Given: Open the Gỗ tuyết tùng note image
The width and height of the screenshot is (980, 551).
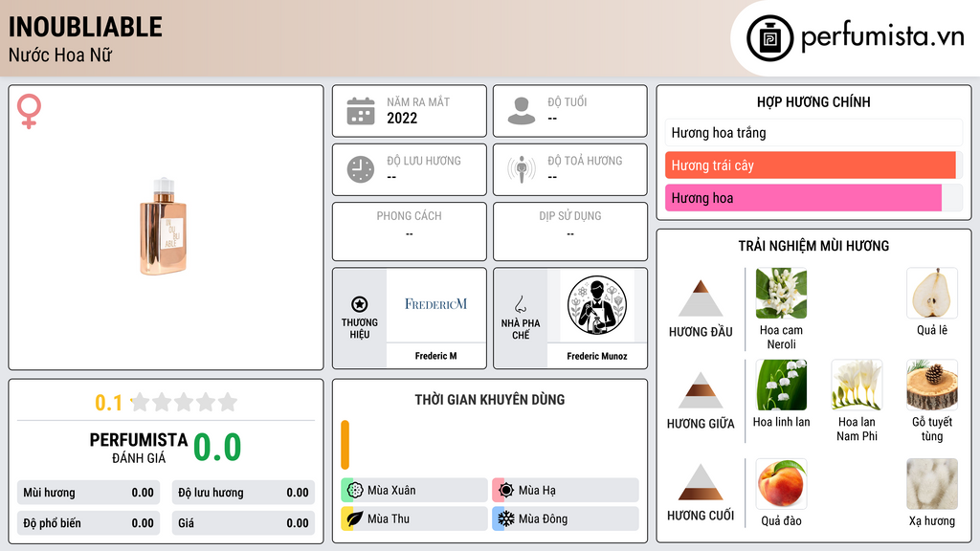Looking at the screenshot, I should (x=932, y=385).
